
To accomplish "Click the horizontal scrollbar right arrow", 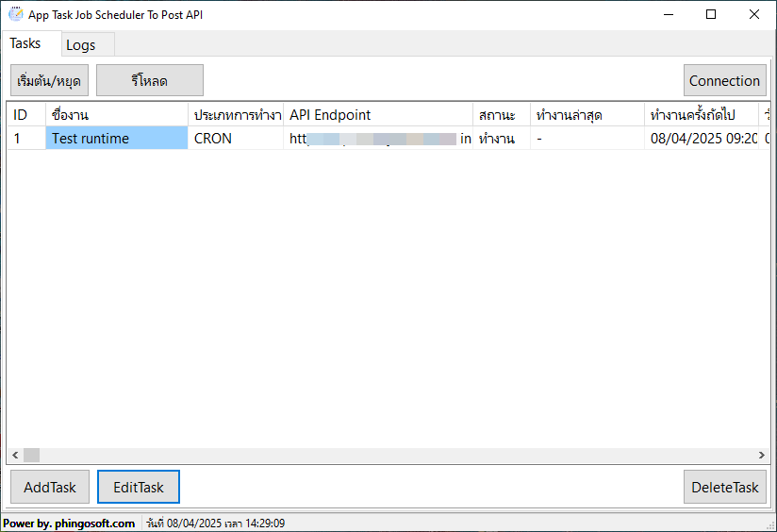I will (x=762, y=456).
